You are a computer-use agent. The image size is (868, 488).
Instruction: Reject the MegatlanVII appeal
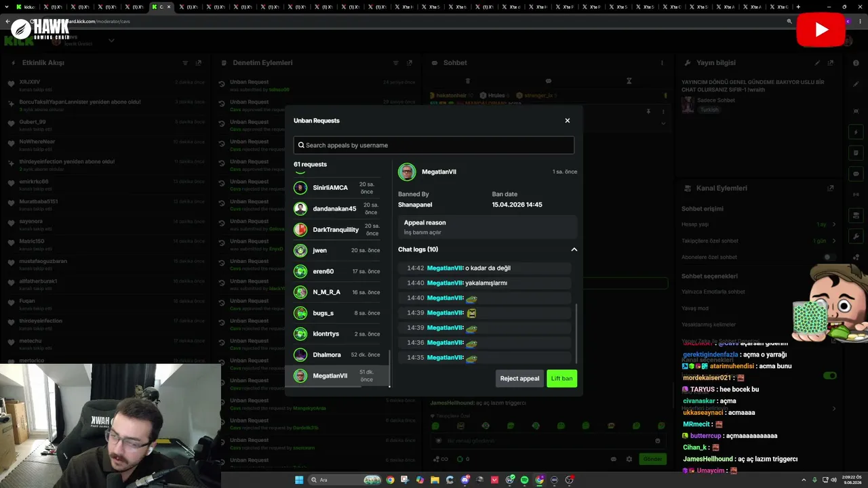[519, 379]
